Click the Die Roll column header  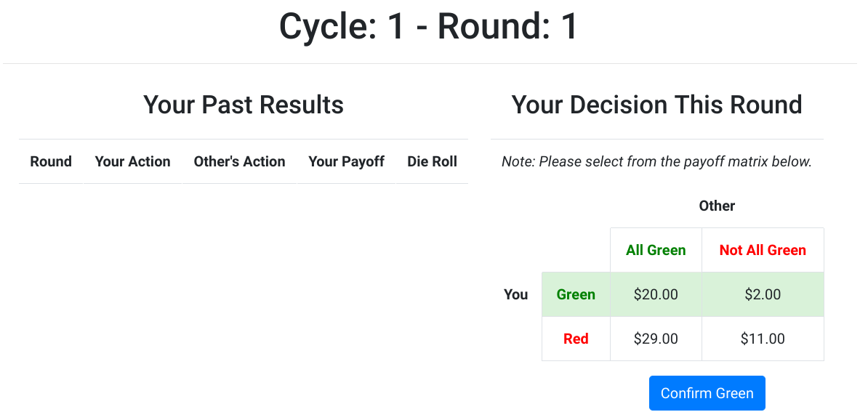click(432, 161)
